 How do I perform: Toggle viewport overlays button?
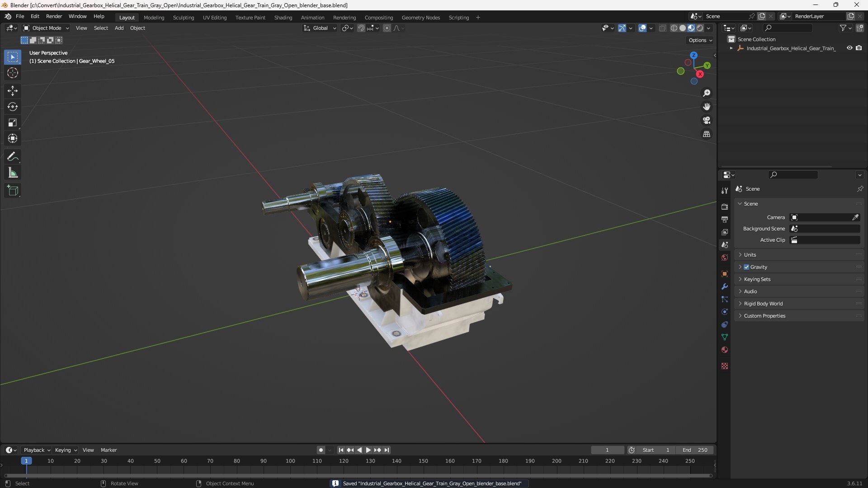tap(642, 28)
